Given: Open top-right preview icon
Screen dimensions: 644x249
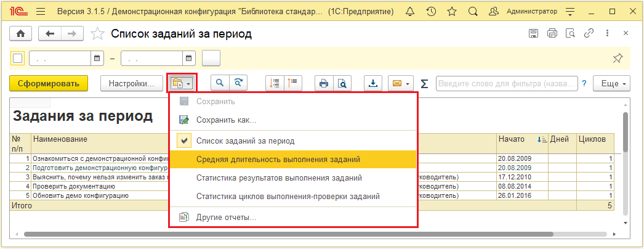Looking at the screenshot, I should coord(571,34).
